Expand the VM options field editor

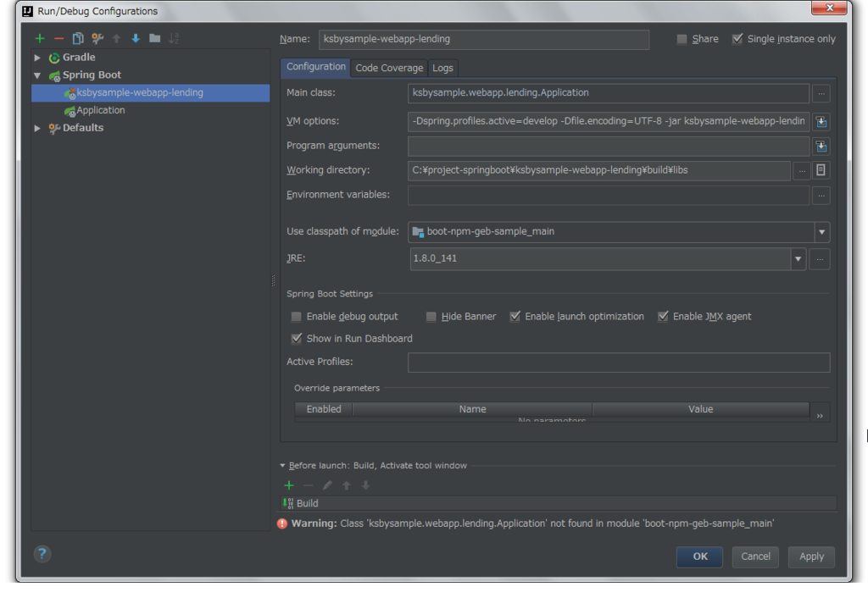[x=821, y=122]
